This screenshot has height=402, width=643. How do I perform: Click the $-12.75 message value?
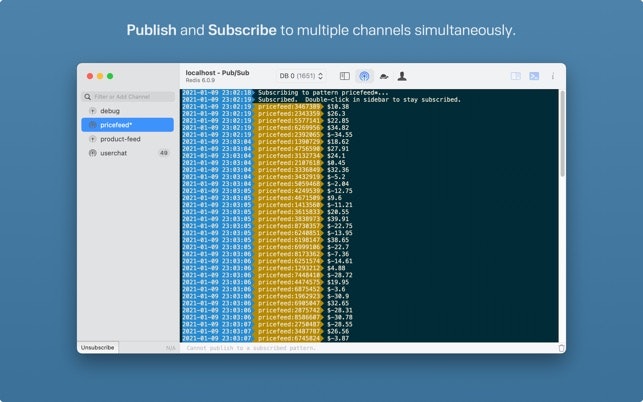click(340, 191)
